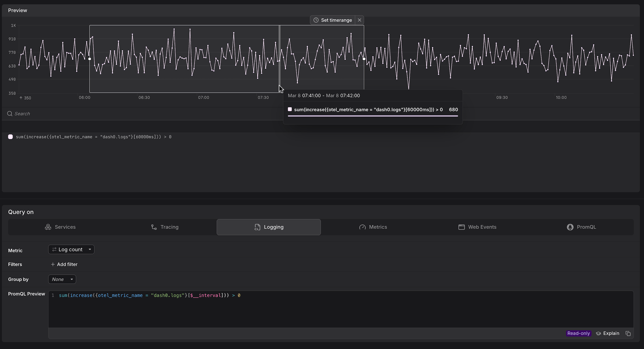Click the eye icon on the Explain button
Image resolution: width=644 pixels, height=349 pixels.
[598, 333]
